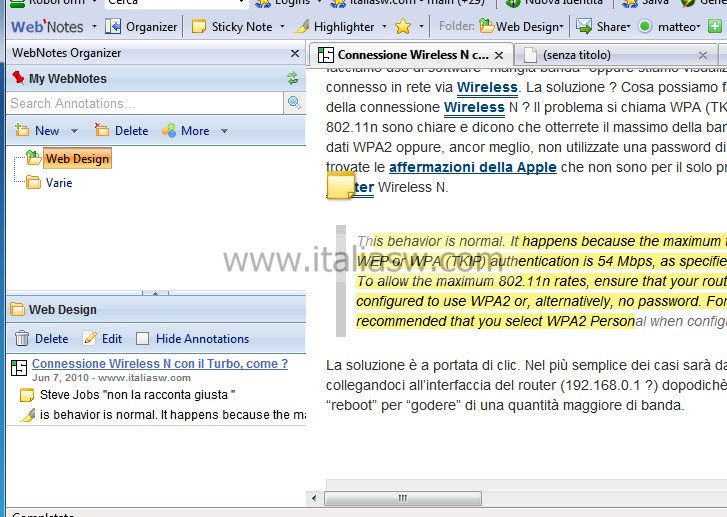Toggle the Organizer panel button
Image resolution: width=727 pixels, height=517 pixels.
click(141, 26)
